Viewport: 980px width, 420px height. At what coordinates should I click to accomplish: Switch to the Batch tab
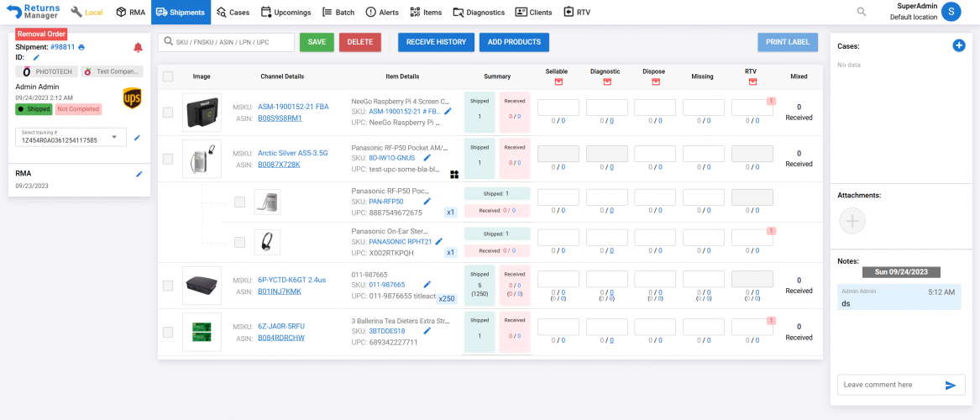pyautogui.click(x=338, y=12)
